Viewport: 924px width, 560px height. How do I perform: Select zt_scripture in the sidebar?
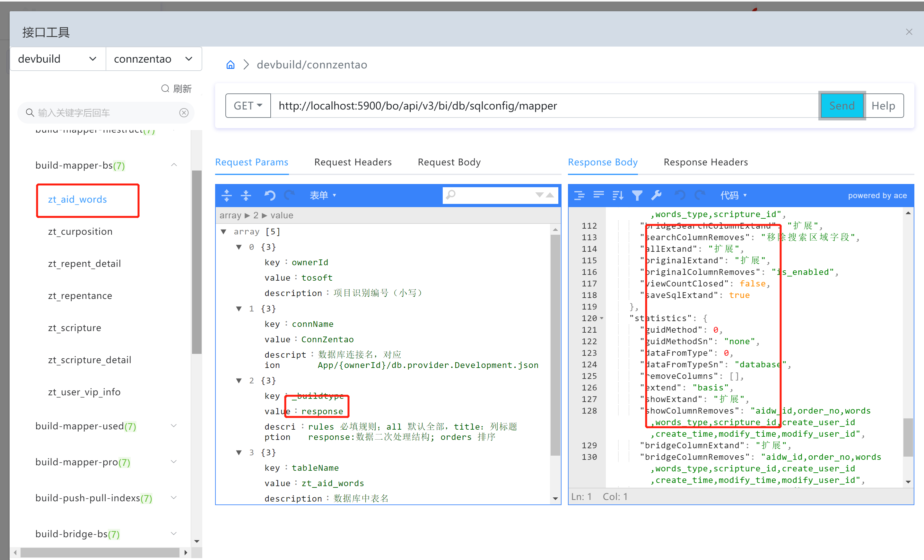pos(74,328)
